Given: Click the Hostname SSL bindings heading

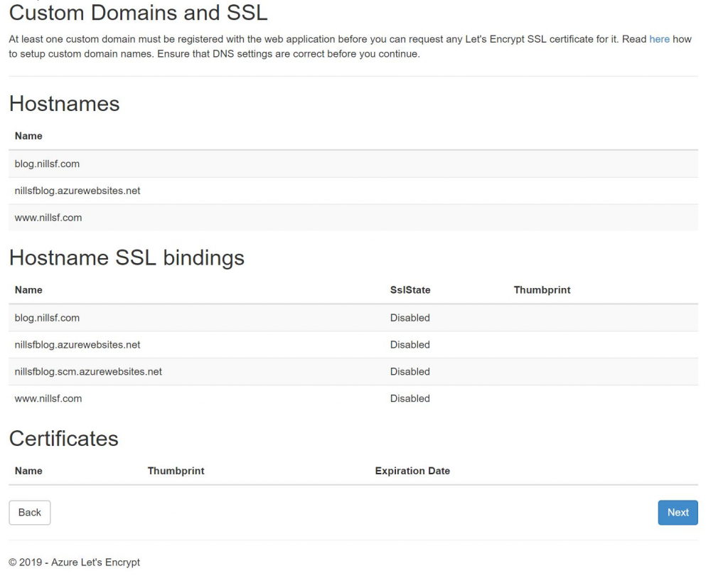Looking at the screenshot, I should pos(127,258).
